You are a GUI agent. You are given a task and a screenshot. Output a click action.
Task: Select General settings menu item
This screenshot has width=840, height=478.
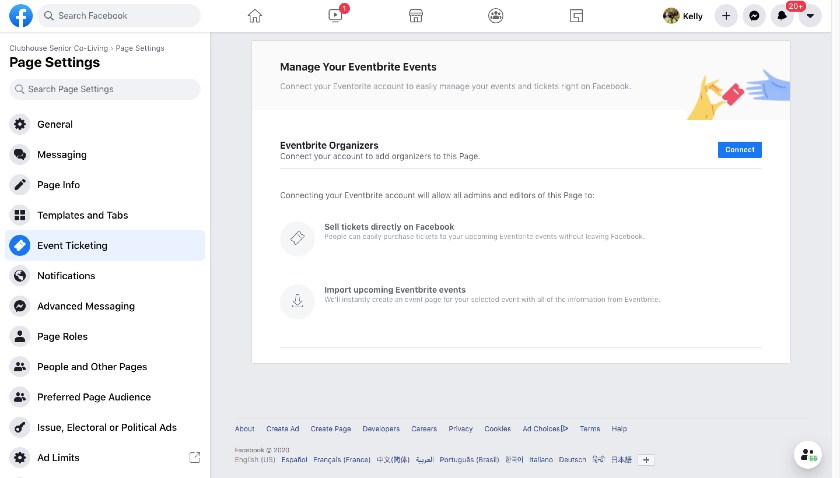click(105, 124)
